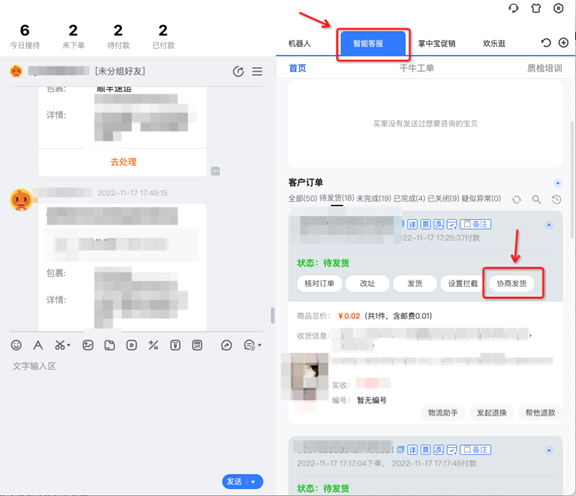Click the orange 去处理 link
576x496 pixels.
pos(123,162)
